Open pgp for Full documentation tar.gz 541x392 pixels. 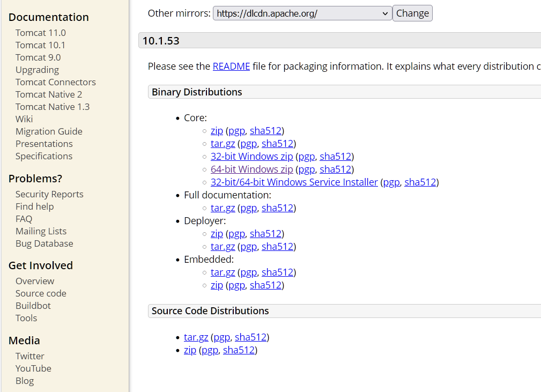[x=249, y=208]
